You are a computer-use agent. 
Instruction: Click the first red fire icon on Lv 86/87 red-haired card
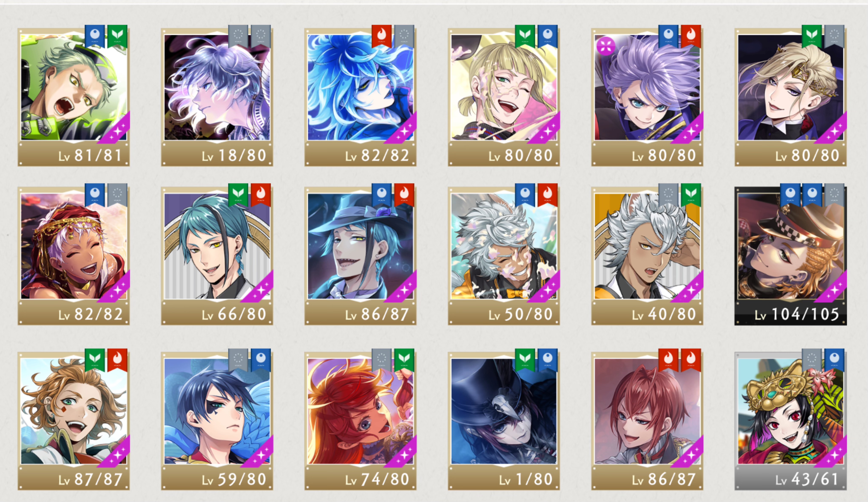coord(668,359)
